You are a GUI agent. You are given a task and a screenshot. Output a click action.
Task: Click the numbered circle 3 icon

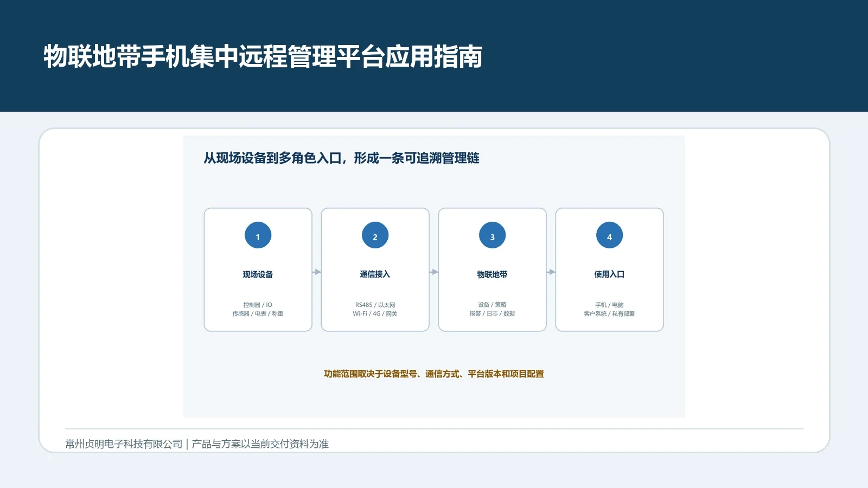click(492, 235)
